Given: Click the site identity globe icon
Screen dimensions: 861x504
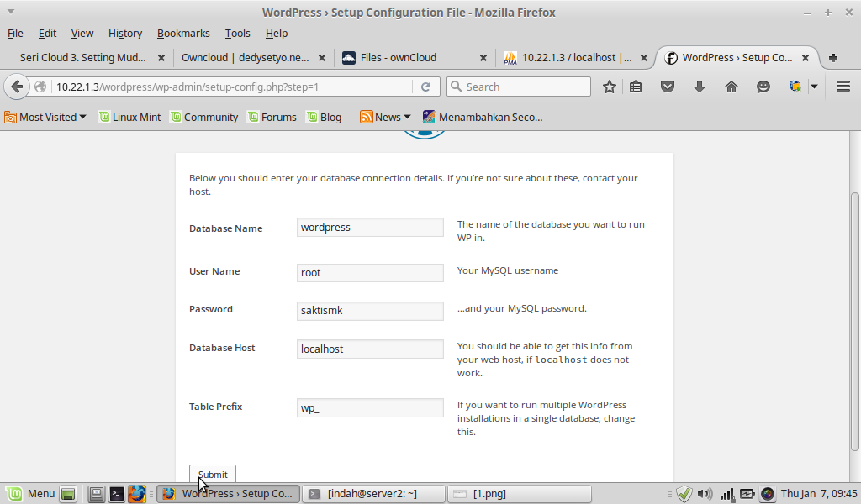Looking at the screenshot, I should (40, 87).
